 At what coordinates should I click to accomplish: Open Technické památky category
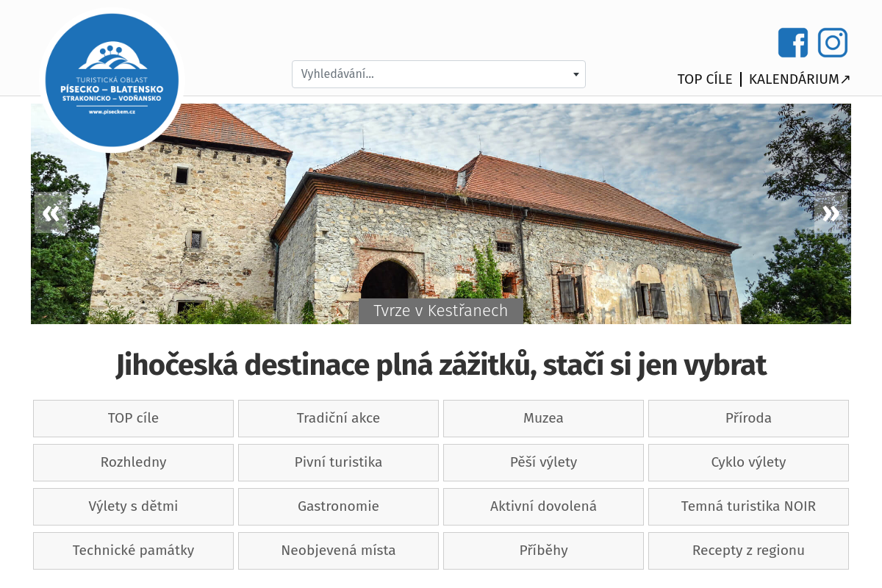(133, 551)
